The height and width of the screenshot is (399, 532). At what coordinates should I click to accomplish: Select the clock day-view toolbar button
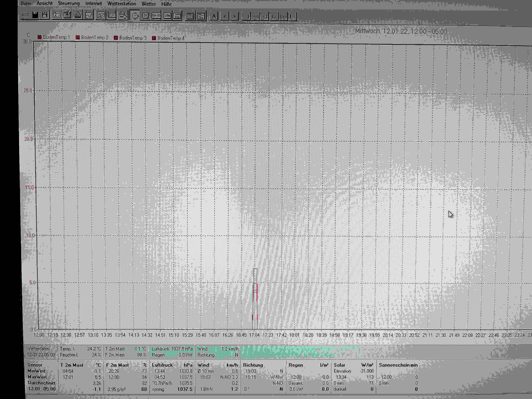135,16
